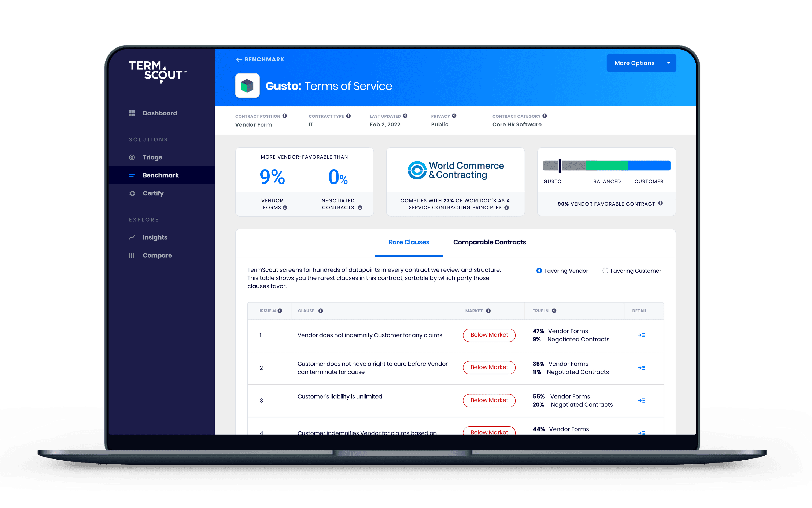Click info icon next to Vendor Forms
The image size is (812, 508).
pyautogui.click(x=285, y=208)
